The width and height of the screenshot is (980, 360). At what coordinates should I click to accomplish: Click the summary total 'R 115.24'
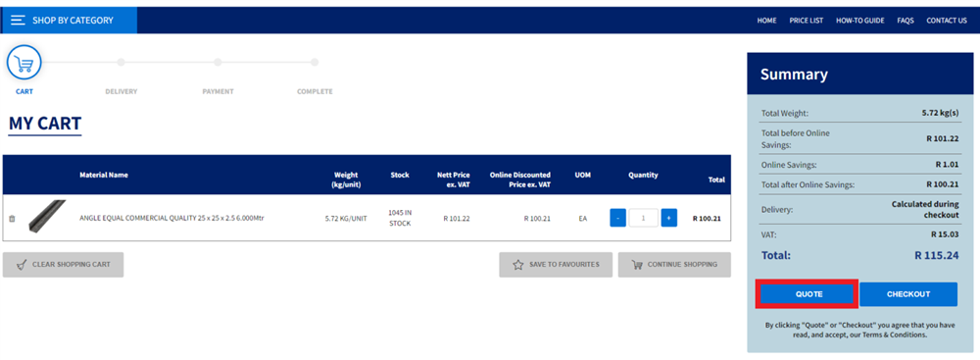936,255
